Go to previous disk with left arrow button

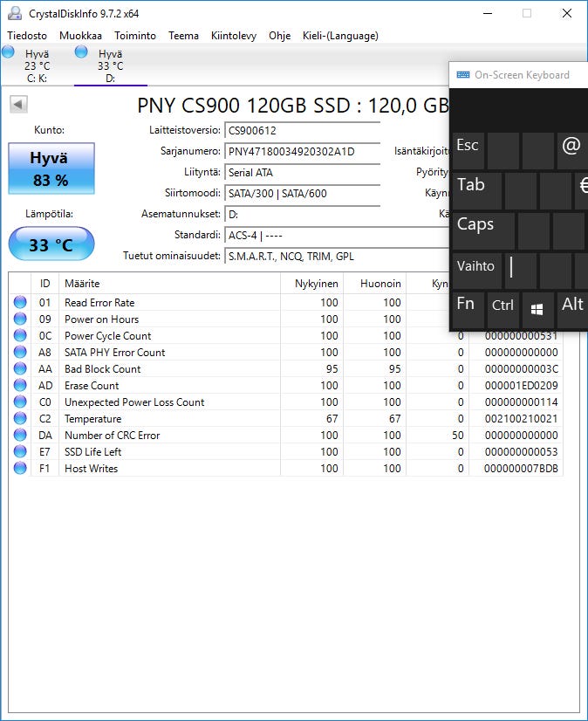[x=19, y=104]
